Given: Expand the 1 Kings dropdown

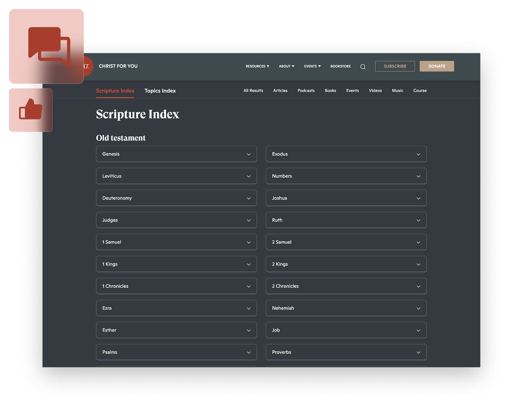Looking at the screenshot, I should click(176, 264).
